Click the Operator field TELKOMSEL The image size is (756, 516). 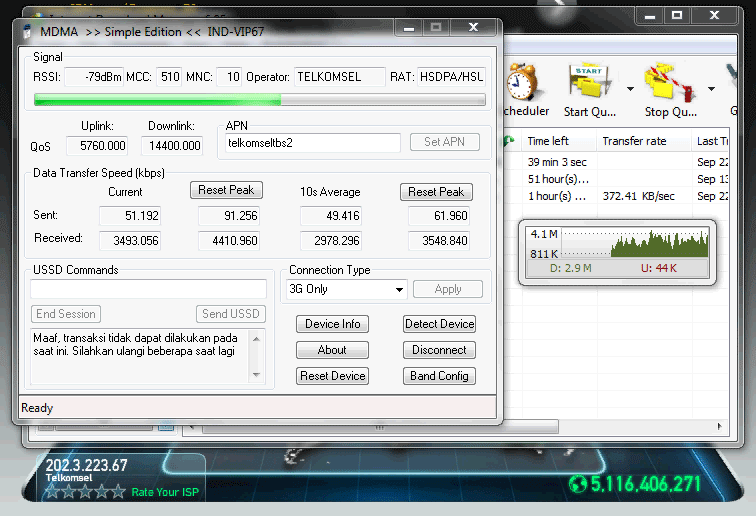coord(339,77)
